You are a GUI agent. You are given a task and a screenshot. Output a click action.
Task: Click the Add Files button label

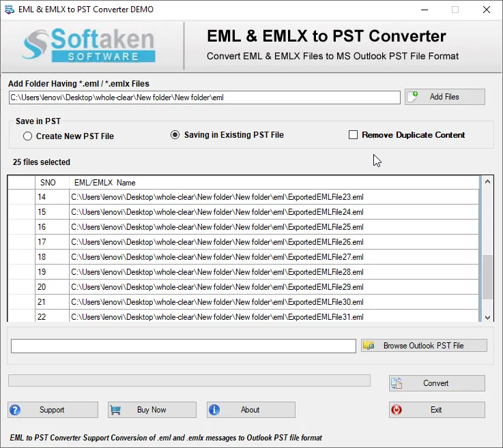(444, 97)
